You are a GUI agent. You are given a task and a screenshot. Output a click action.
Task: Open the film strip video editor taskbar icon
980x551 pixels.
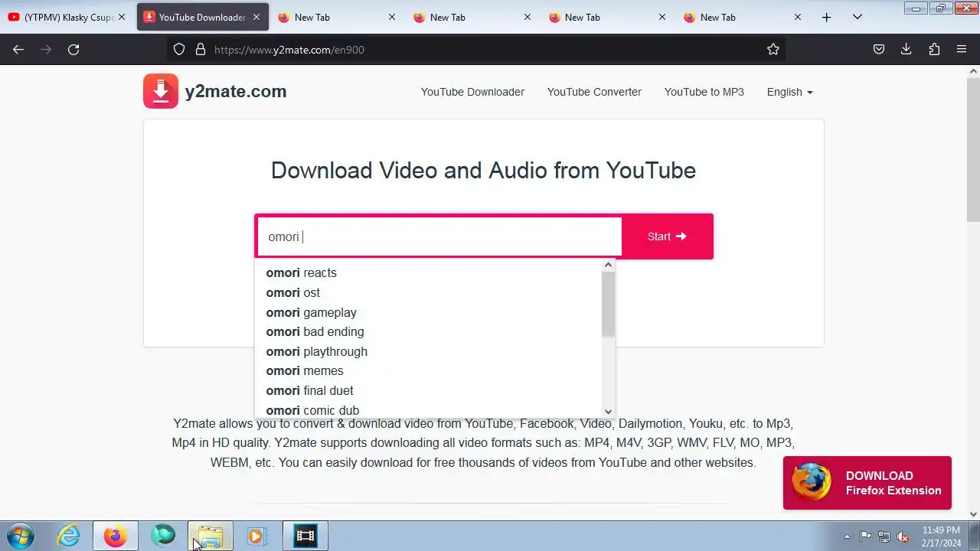[305, 536]
